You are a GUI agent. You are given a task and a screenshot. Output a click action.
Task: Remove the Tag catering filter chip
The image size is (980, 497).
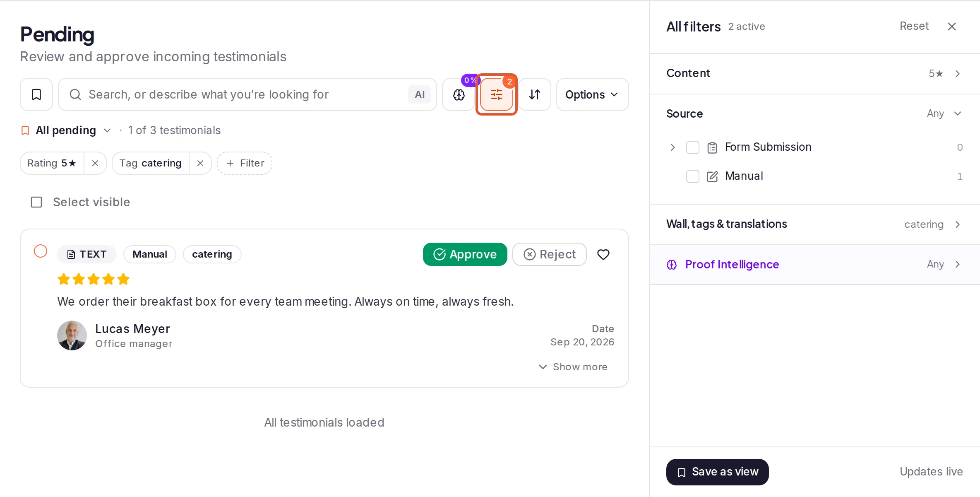pos(200,163)
